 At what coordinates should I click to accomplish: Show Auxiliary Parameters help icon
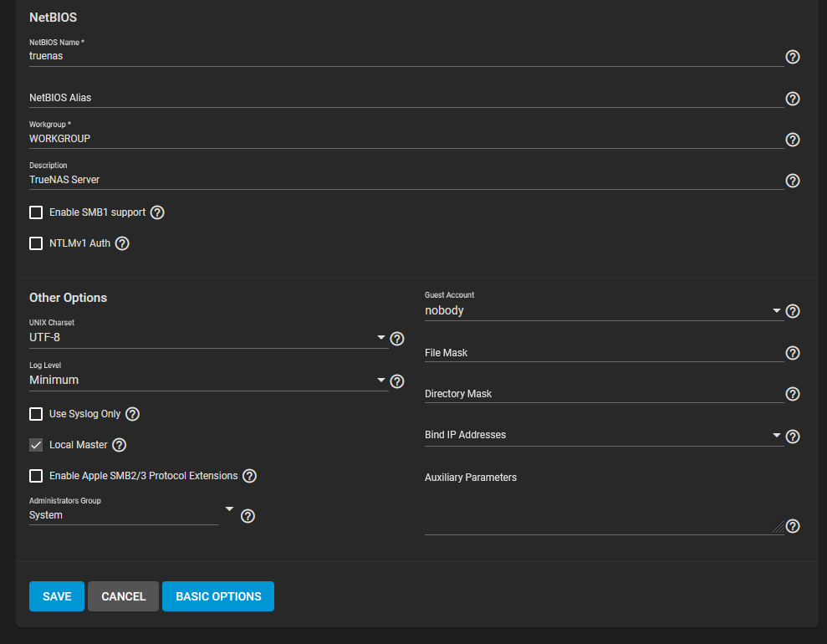pos(792,526)
